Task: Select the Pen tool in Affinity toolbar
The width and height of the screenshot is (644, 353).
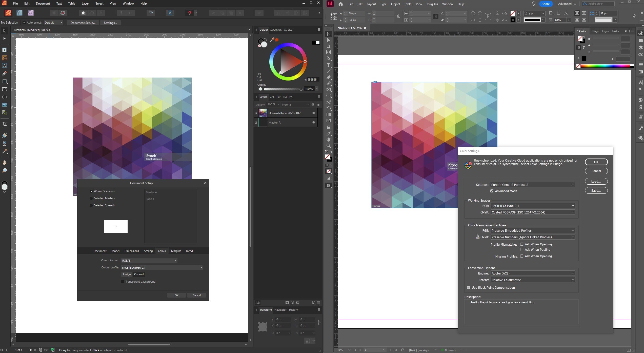Action: [5, 73]
